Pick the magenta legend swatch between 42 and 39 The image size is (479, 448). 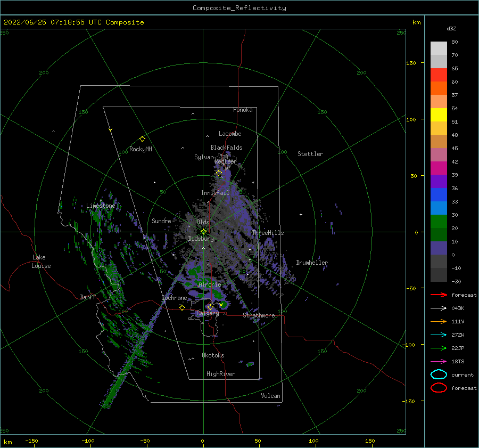pyautogui.click(x=439, y=168)
